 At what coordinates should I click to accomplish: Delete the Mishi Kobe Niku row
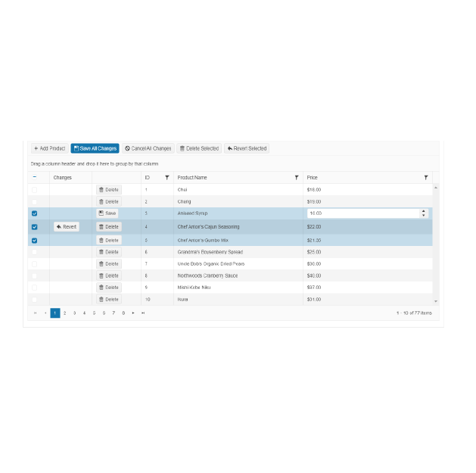point(109,287)
